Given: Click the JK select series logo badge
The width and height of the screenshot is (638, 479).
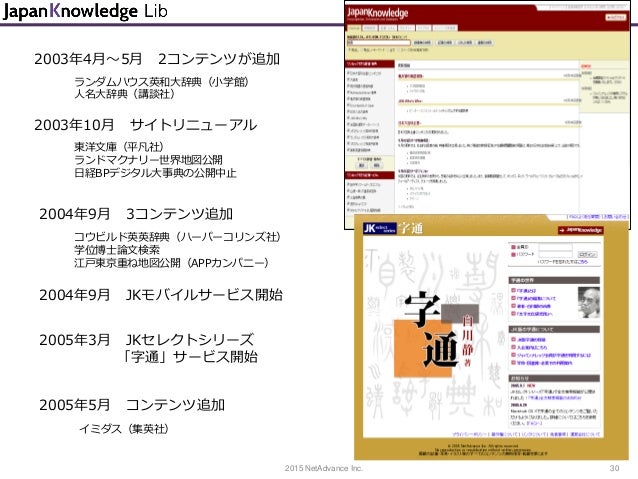Looking at the screenshot, I should [380, 228].
